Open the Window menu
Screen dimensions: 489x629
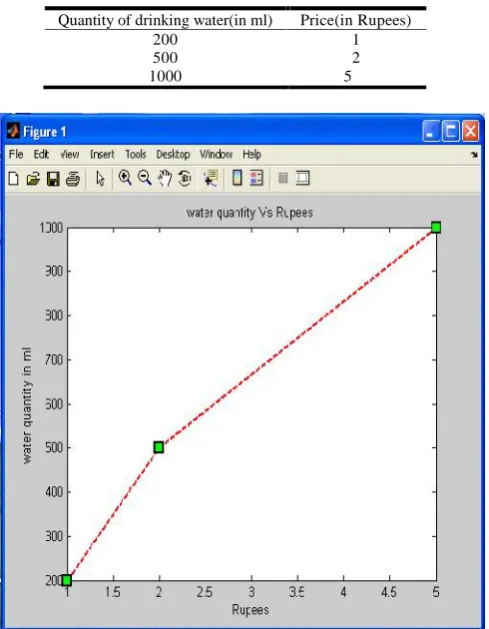point(216,154)
